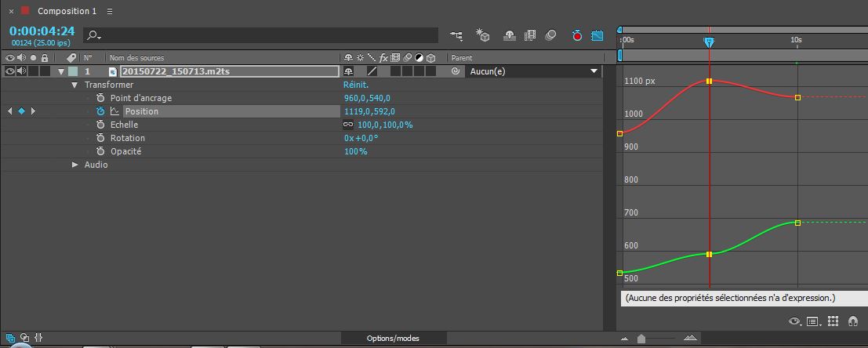Open the Composition 1 panel menu
Screen dimensions: 868x348
tap(109, 11)
